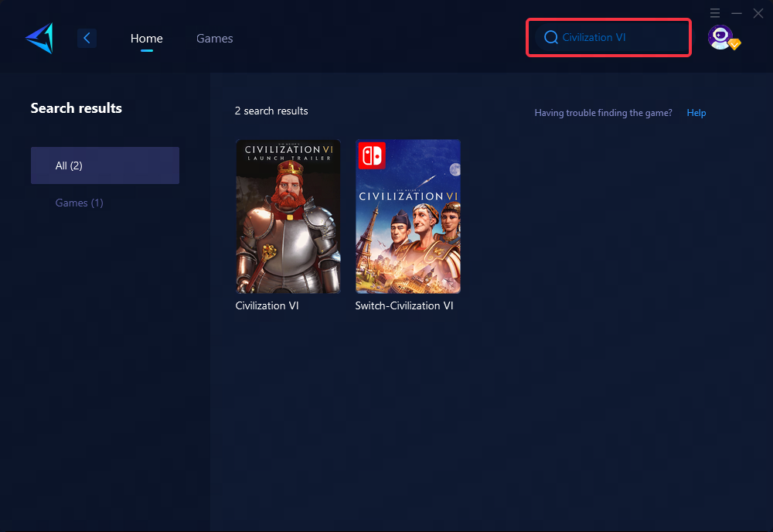The height and width of the screenshot is (532, 773).
Task: Minimize the window
Action: 737,13
